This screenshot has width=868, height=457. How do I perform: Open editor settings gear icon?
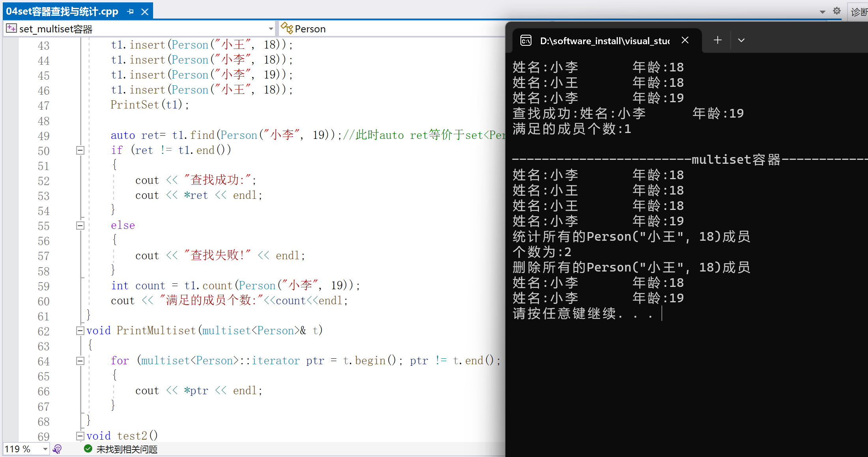pos(837,11)
